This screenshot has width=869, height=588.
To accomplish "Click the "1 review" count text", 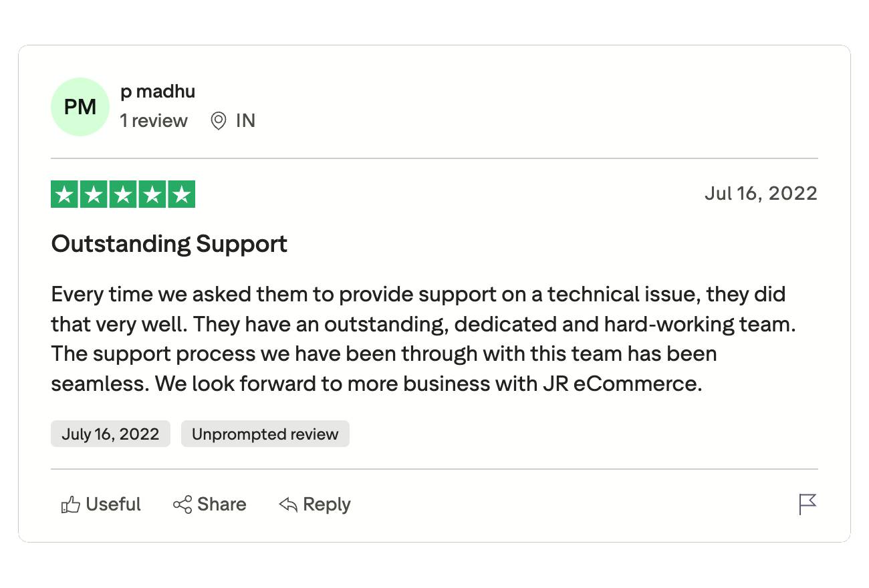I will (x=154, y=121).
